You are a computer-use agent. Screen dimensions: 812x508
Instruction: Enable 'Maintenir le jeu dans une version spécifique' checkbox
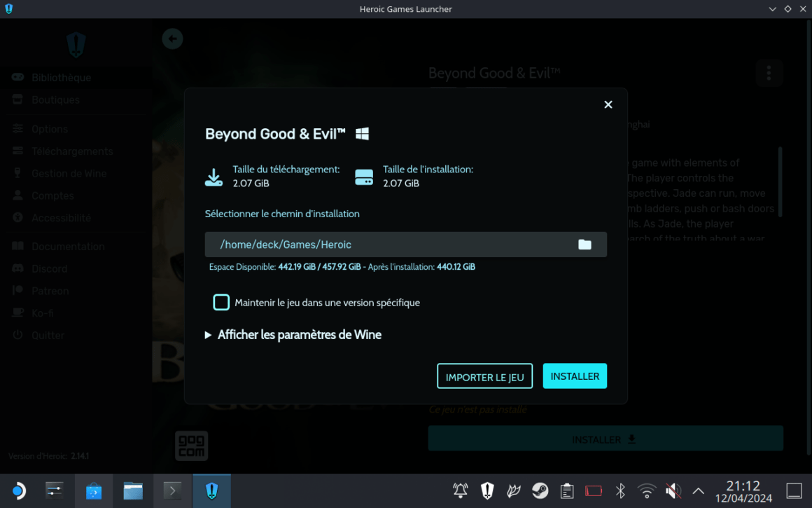(221, 302)
